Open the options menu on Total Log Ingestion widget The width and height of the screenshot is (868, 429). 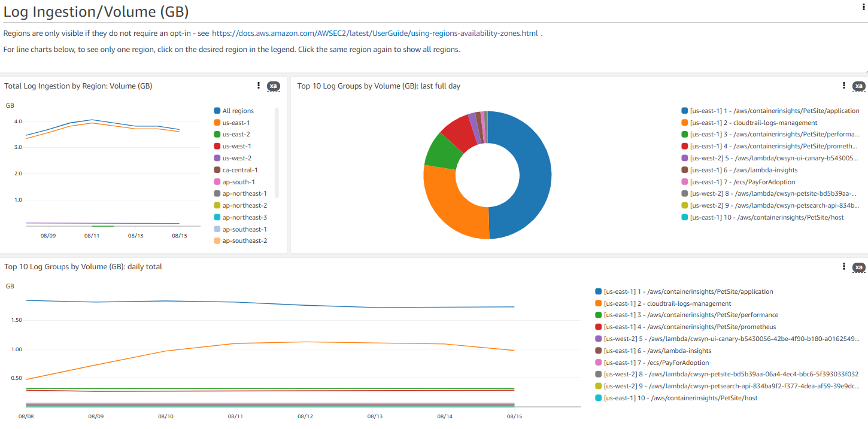click(258, 86)
